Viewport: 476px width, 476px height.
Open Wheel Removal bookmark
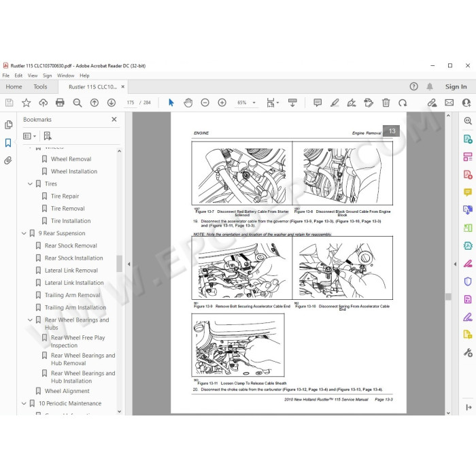click(x=71, y=159)
